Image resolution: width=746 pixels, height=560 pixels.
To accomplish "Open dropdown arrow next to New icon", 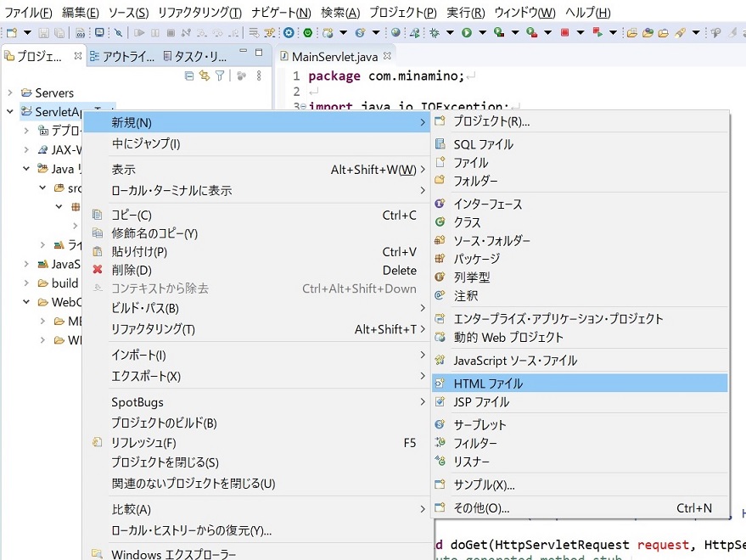I will tap(28, 32).
